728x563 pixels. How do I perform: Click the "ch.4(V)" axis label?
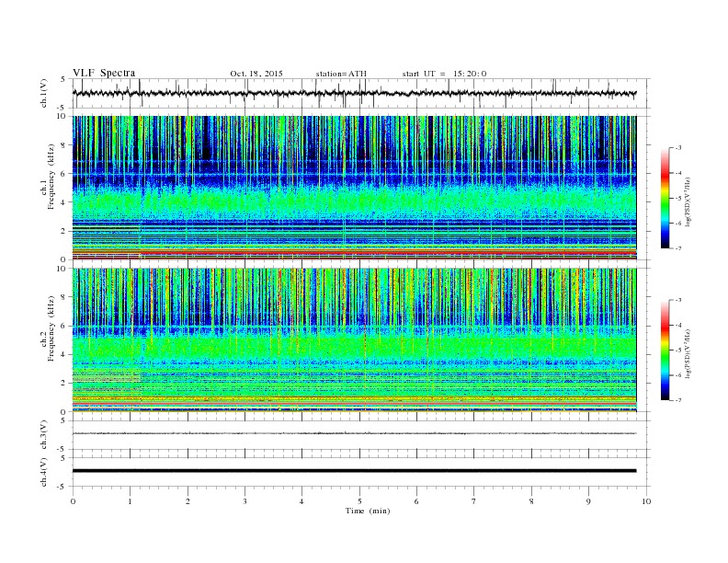click(44, 472)
